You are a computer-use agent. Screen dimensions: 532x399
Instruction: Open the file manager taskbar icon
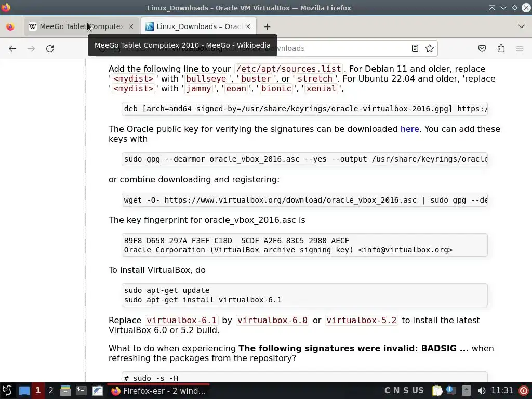click(65, 391)
